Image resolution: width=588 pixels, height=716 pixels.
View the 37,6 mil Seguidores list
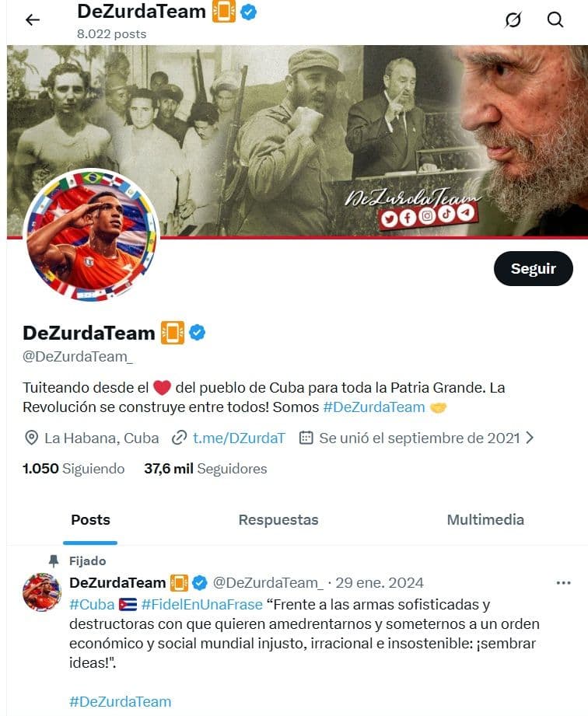205,469
